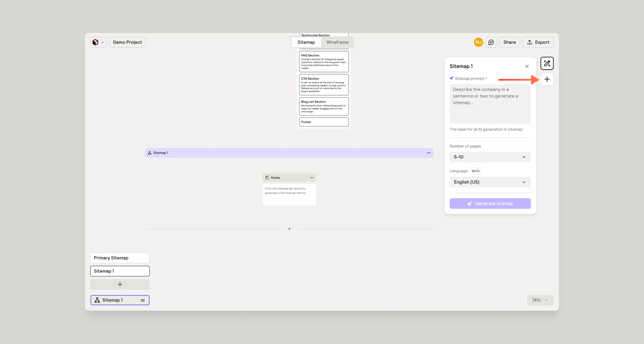644x344 pixels.
Task: Select the FAQ Section card
Action: (x=324, y=62)
